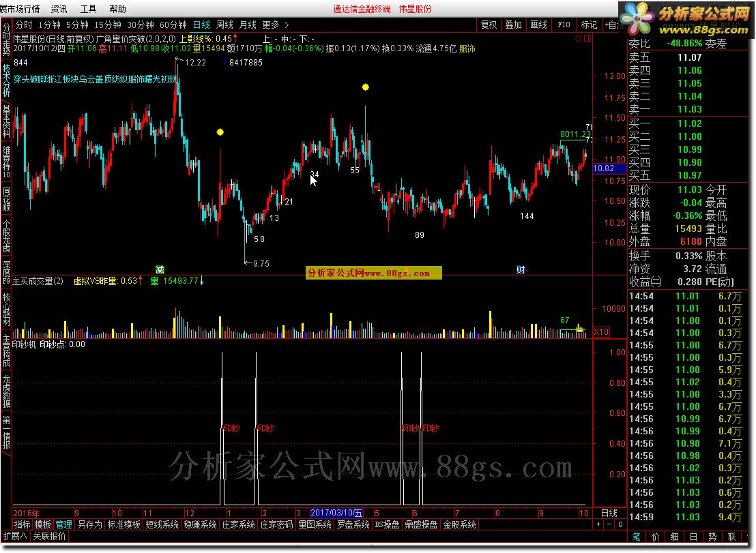Select the 周线 period tab

pos(224,25)
